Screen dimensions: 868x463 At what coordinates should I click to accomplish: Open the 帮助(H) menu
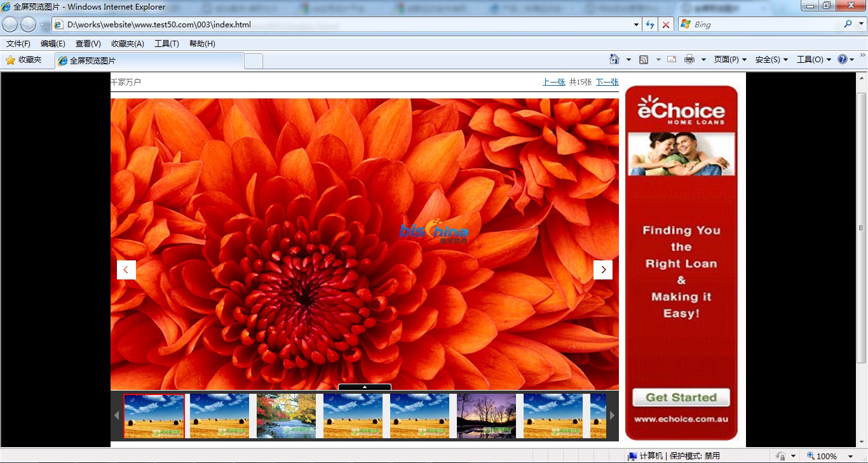coord(202,44)
